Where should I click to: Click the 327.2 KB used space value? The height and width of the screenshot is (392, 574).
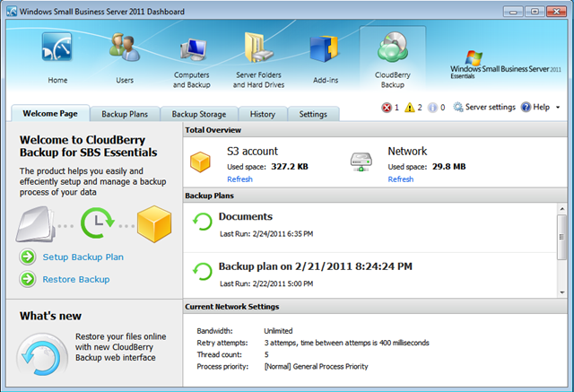tap(290, 167)
